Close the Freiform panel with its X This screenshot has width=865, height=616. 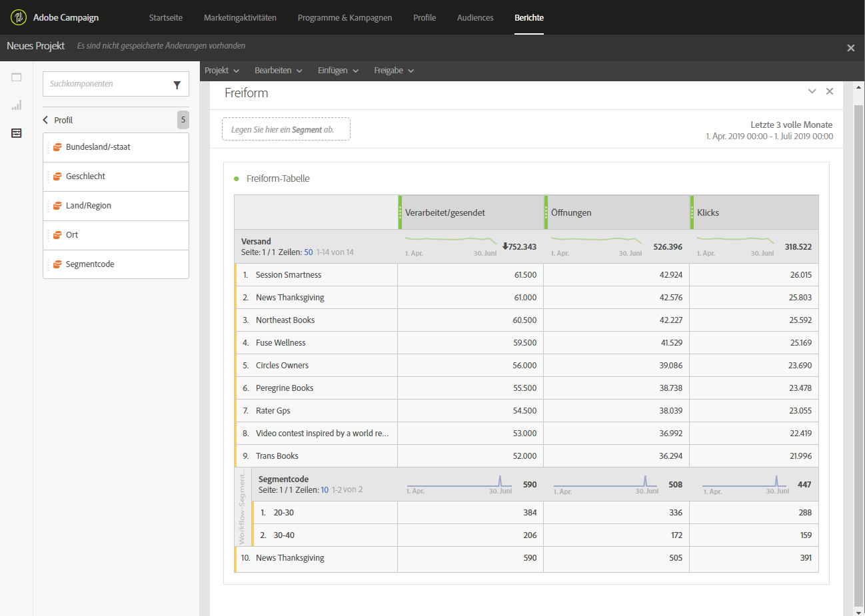coord(830,91)
